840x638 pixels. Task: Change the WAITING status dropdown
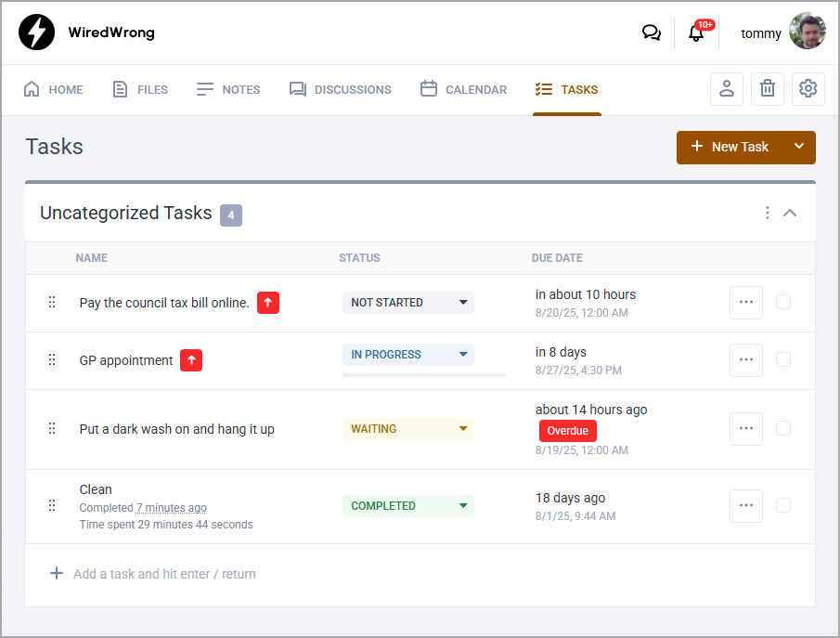[408, 429]
